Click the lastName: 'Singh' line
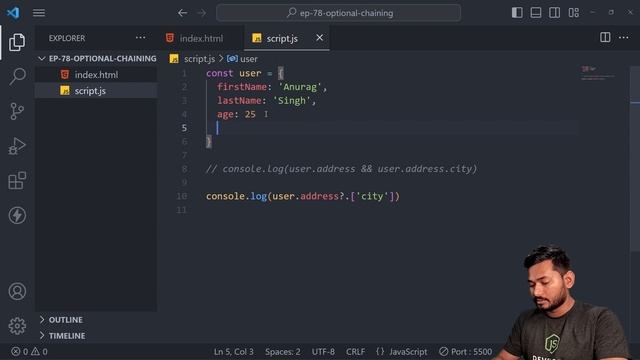640x360 pixels. coord(267,101)
